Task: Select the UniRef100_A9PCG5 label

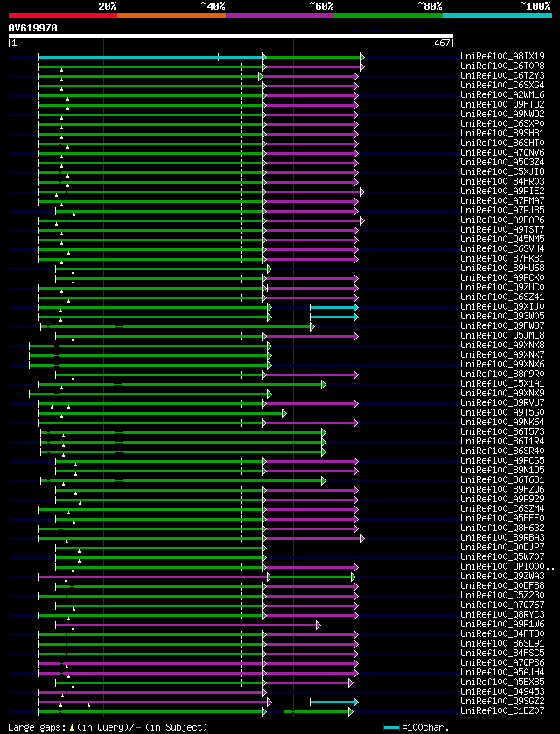Action: pyautogui.click(x=502, y=460)
